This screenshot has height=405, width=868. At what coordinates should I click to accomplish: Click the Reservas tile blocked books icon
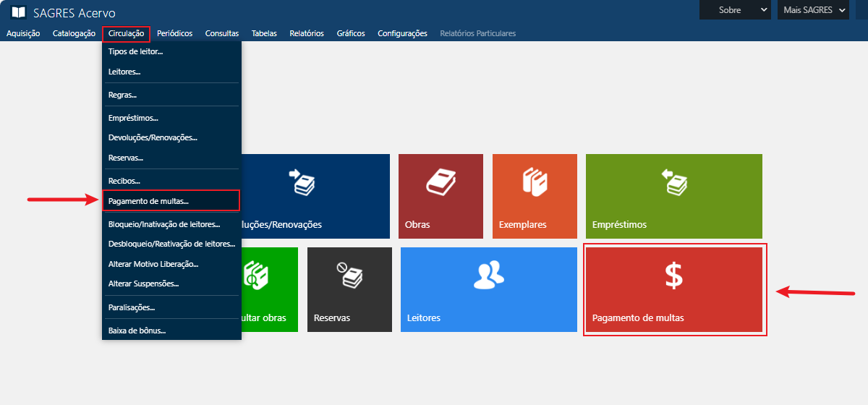(349, 274)
